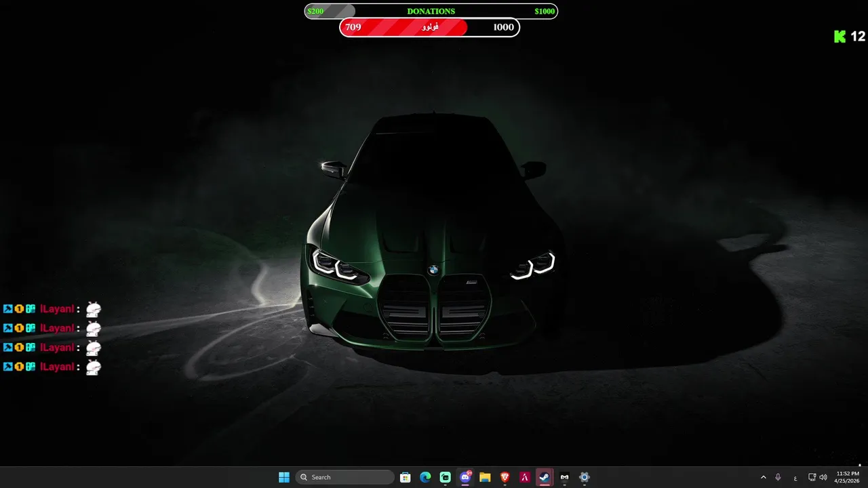This screenshot has height=488, width=868.
Task: Open the Windows Start menu
Action: [284, 477]
